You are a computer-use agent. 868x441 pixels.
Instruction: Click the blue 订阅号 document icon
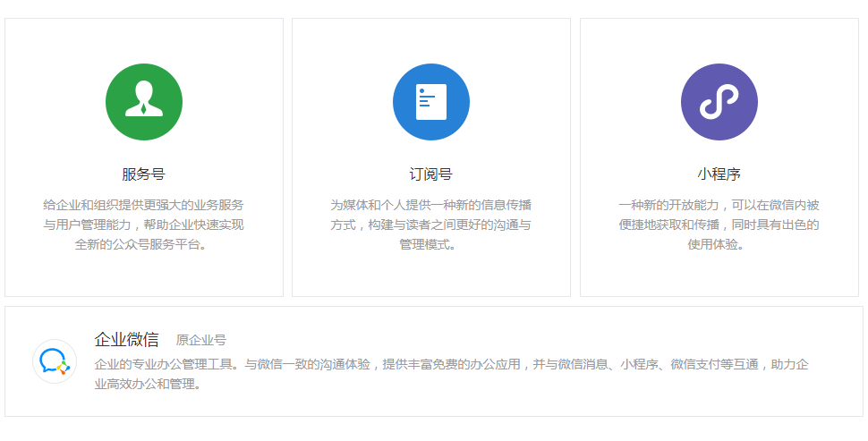click(431, 102)
